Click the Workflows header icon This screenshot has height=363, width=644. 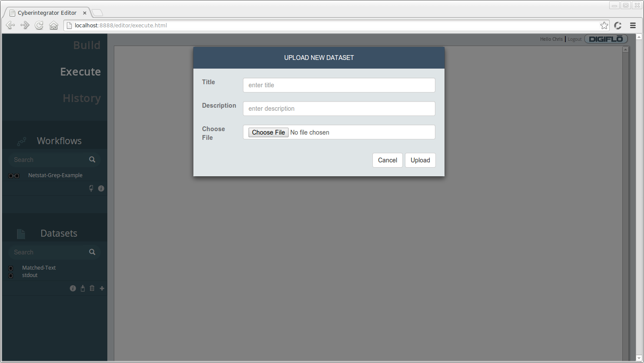click(x=22, y=141)
